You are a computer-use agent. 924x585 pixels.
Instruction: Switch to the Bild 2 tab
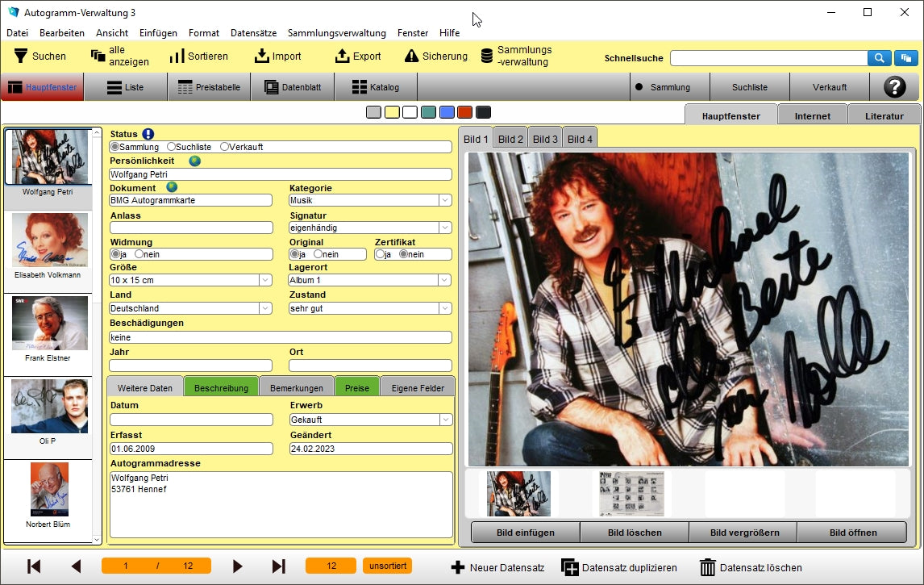pyautogui.click(x=510, y=139)
